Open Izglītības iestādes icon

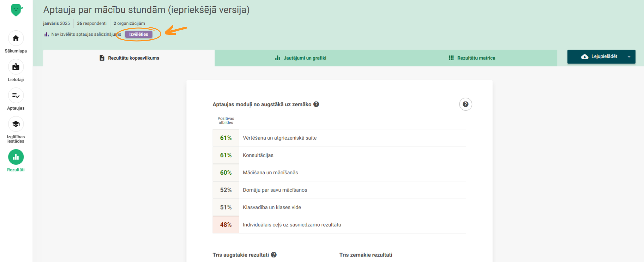click(x=16, y=124)
